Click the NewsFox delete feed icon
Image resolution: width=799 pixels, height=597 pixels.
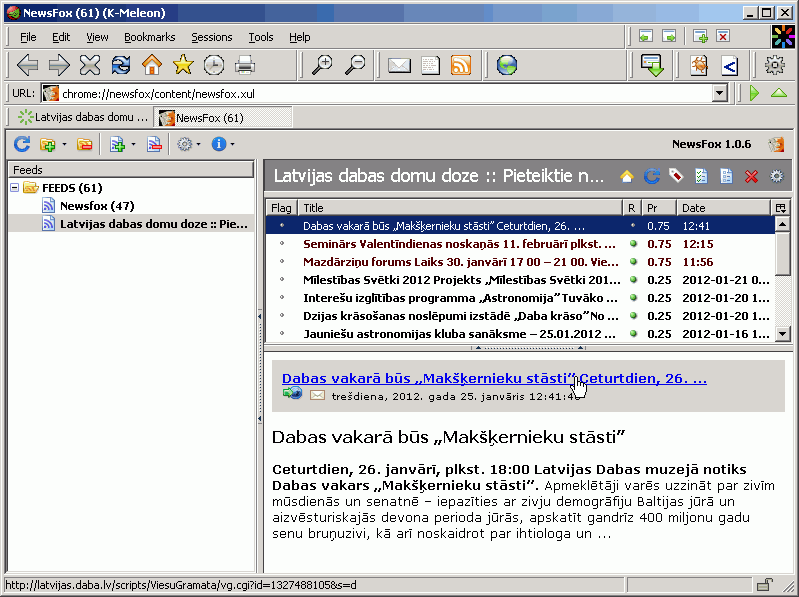click(154, 145)
